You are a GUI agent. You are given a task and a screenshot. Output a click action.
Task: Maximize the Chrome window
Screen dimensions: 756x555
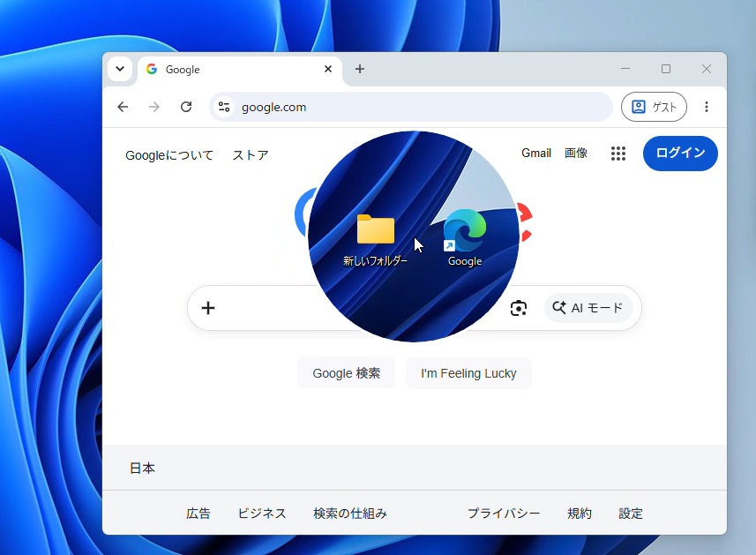666,69
